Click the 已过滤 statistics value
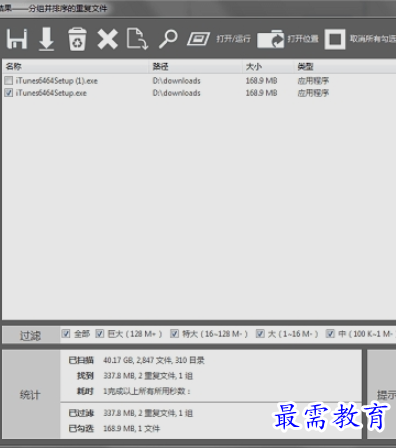This screenshot has height=448, width=396. [x=148, y=413]
